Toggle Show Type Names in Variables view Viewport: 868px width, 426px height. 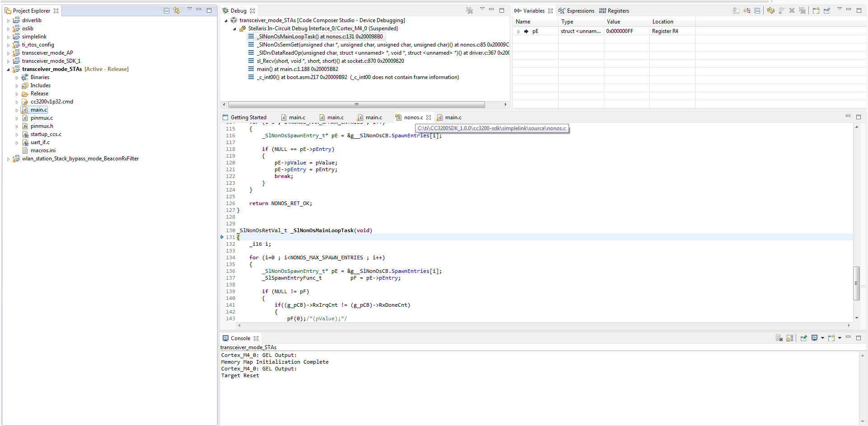pos(736,10)
